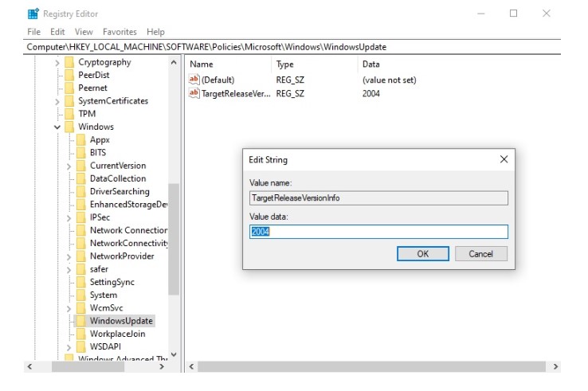Screen dimensions: 588x391
Task: Open the File menu
Action: point(33,32)
